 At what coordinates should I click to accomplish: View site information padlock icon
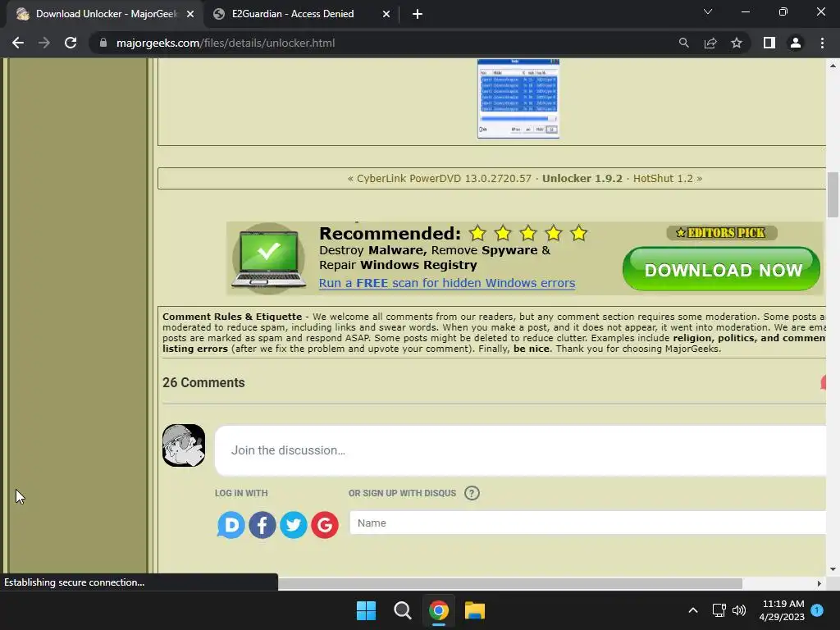tap(103, 43)
